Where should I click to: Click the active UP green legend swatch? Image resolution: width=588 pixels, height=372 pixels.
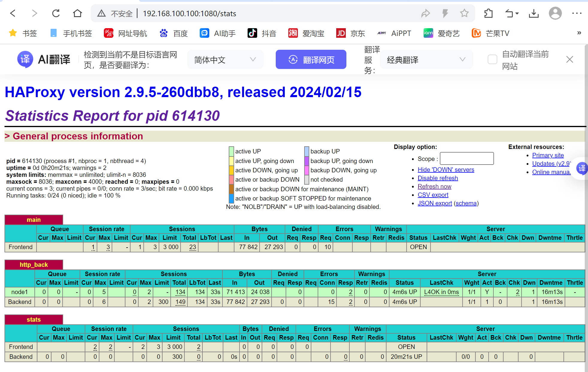[x=231, y=151]
